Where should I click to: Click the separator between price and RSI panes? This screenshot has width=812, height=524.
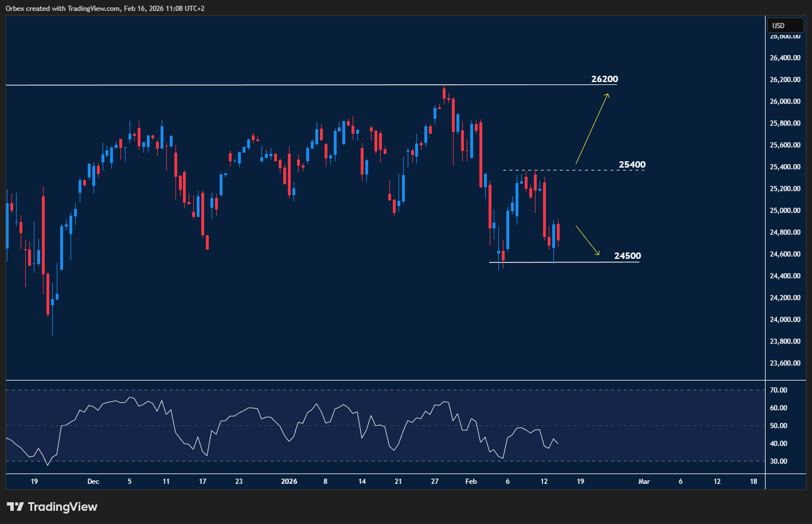pyautogui.click(x=385, y=380)
